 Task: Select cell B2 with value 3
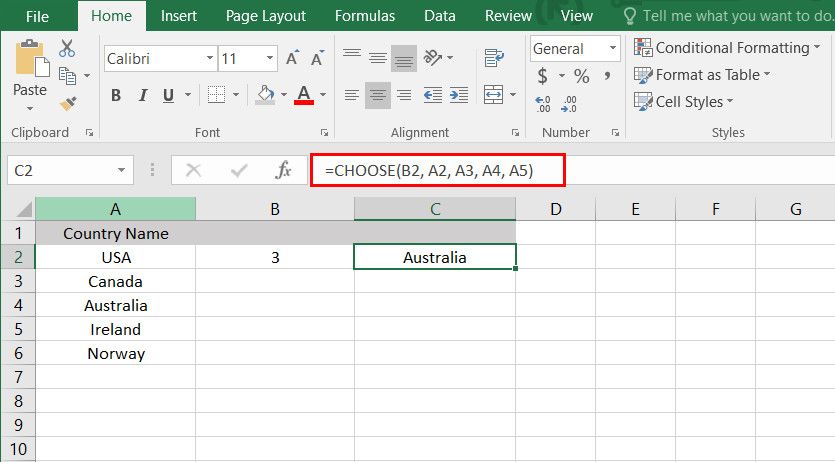(x=275, y=257)
